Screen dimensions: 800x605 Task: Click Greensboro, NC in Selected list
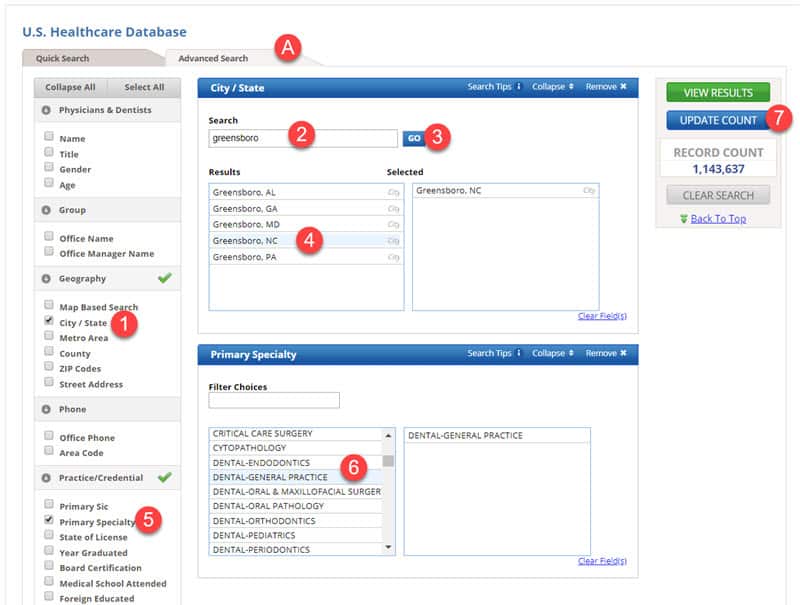pyautogui.click(x=505, y=191)
